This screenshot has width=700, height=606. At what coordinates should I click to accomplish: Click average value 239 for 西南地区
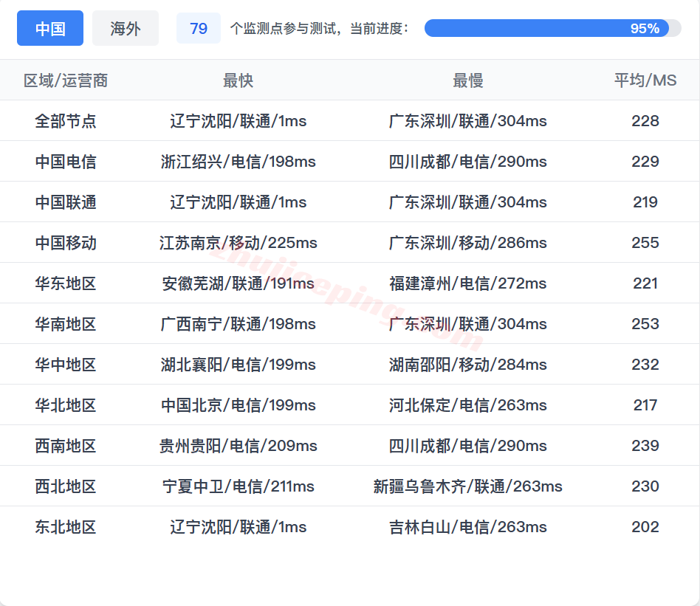(x=645, y=446)
